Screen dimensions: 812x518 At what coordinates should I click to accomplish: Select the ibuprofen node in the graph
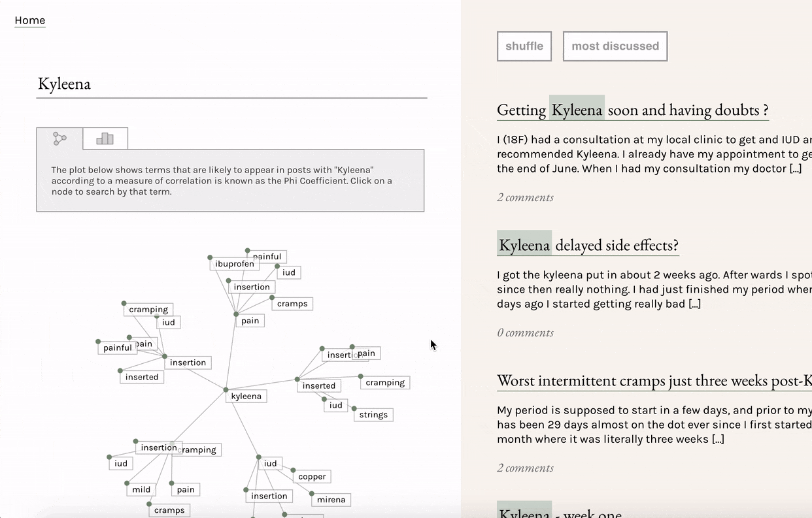point(234,264)
